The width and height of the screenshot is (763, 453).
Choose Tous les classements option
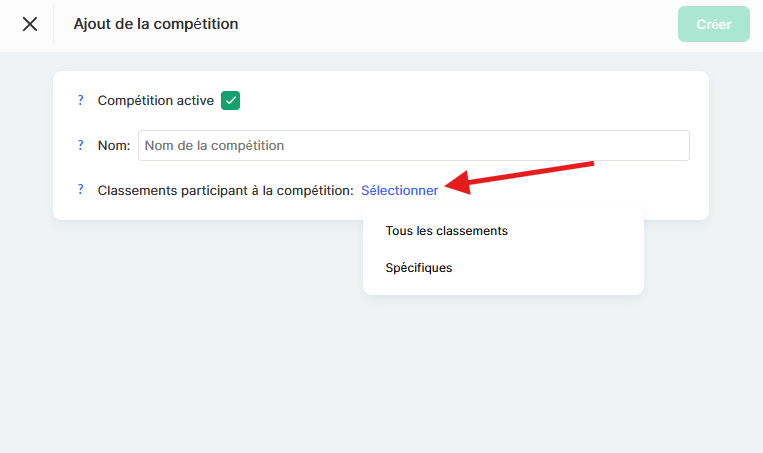pos(446,231)
